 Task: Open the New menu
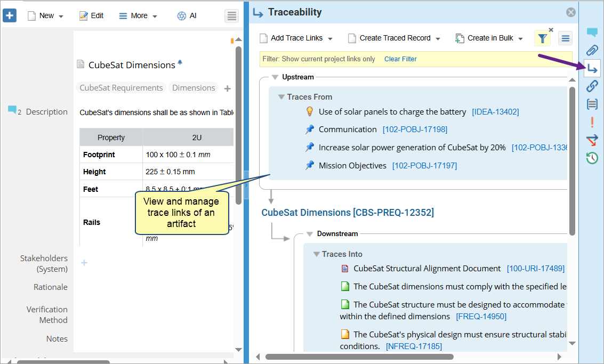click(46, 16)
